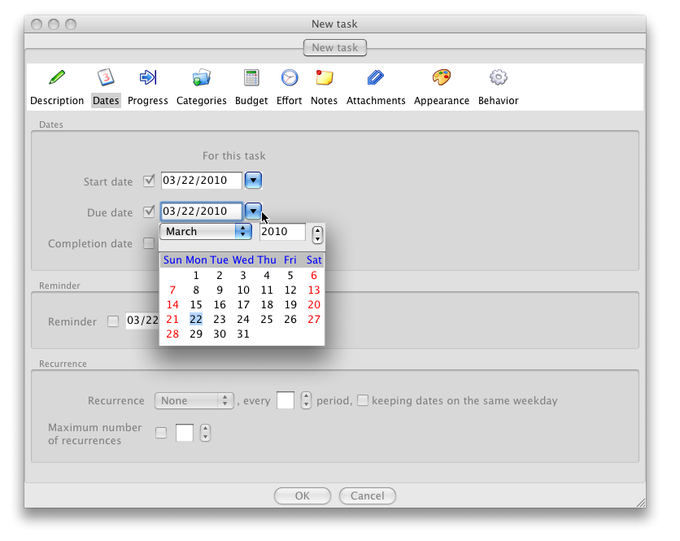Open the Recurrence None dropdown
Image resolution: width=680 pixels, height=541 pixels.
[x=194, y=400]
